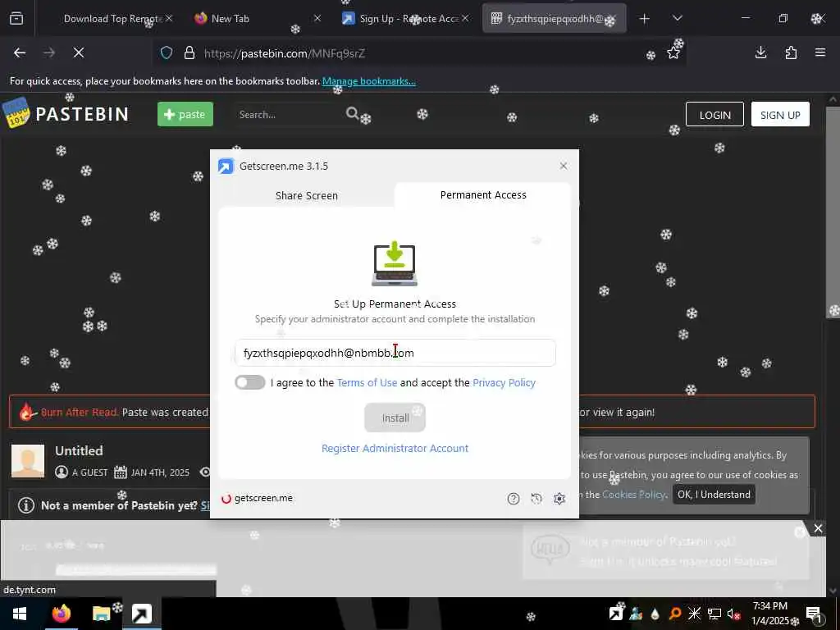
Task: Click the tracking protection shield icon
Action: pos(167,53)
